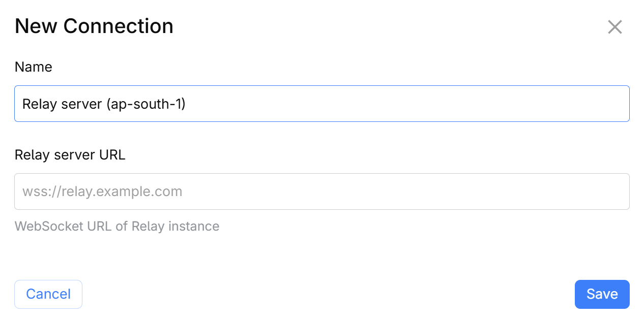Focus the Name input field
The image size is (644, 319).
(x=322, y=104)
